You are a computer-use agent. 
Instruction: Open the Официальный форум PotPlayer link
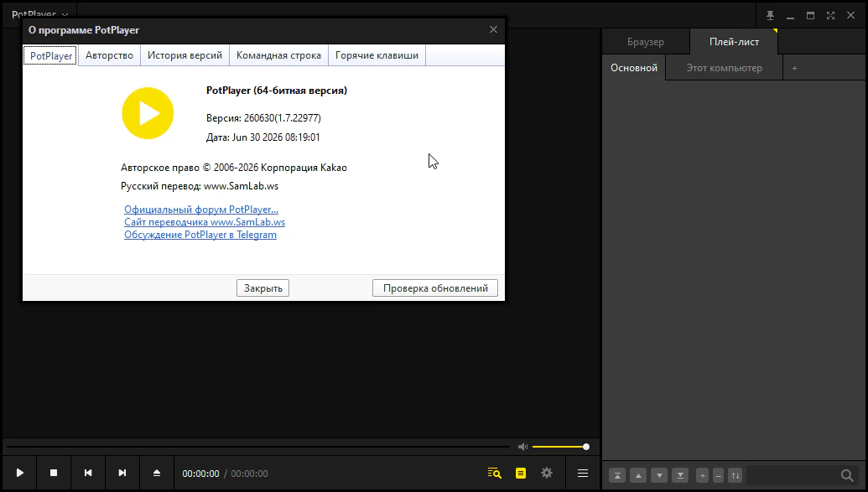[201, 210]
